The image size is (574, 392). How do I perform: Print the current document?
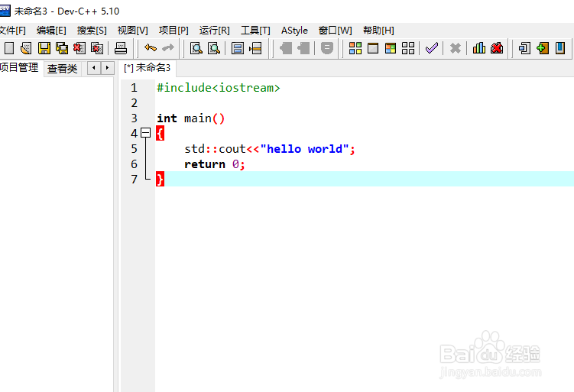(121, 48)
